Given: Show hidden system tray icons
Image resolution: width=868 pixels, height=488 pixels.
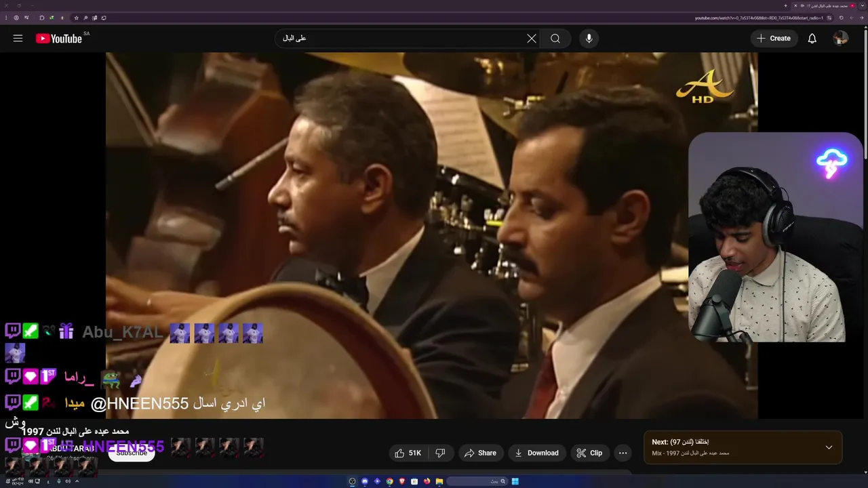Looking at the screenshot, I should point(77,481).
